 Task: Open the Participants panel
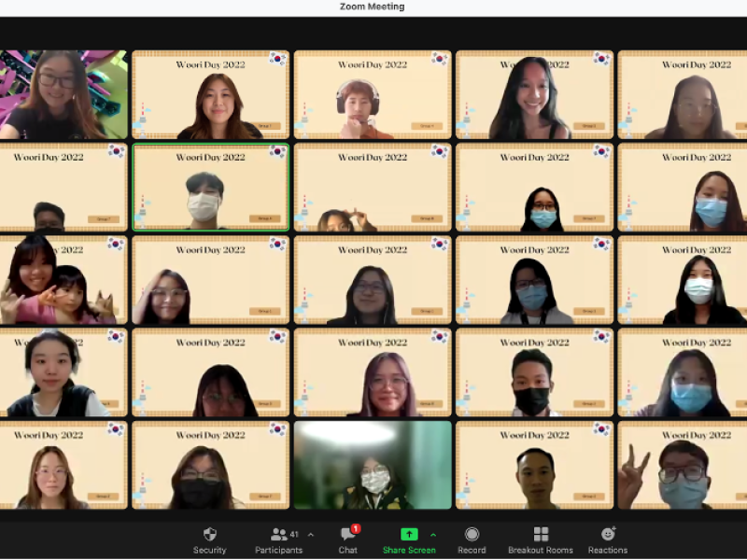[x=278, y=540]
